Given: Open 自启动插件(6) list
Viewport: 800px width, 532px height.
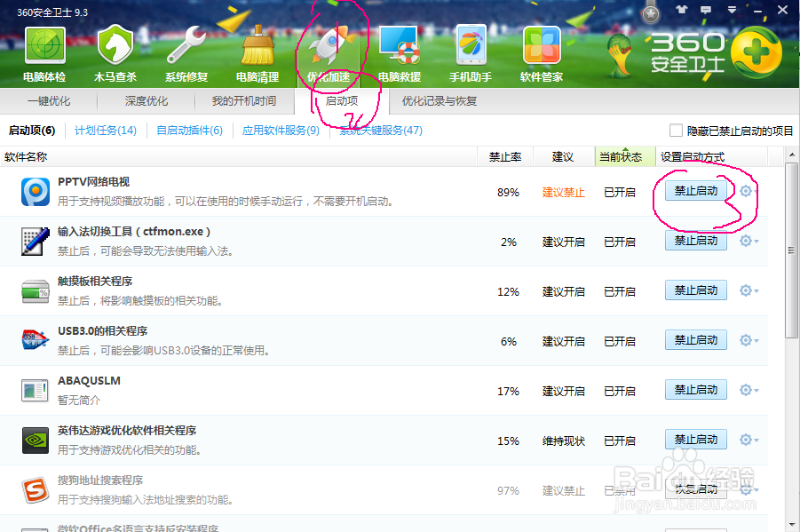Looking at the screenshot, I should 189,131.
